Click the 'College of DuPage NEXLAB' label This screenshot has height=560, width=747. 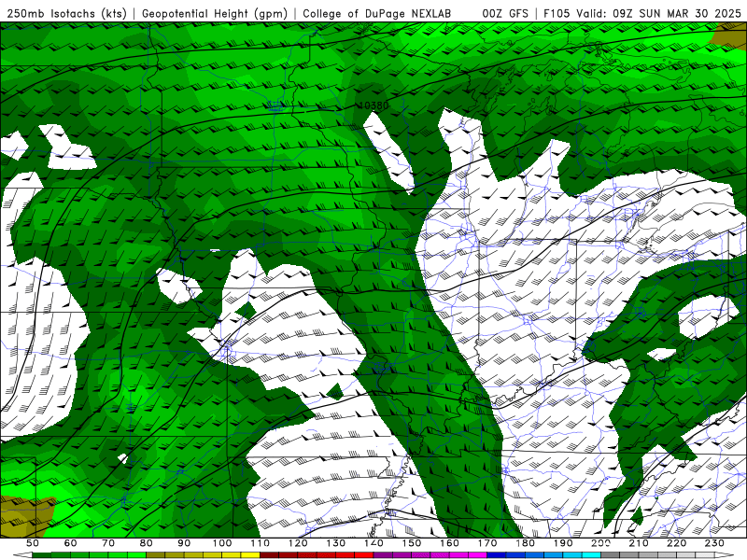click(377, 14)
